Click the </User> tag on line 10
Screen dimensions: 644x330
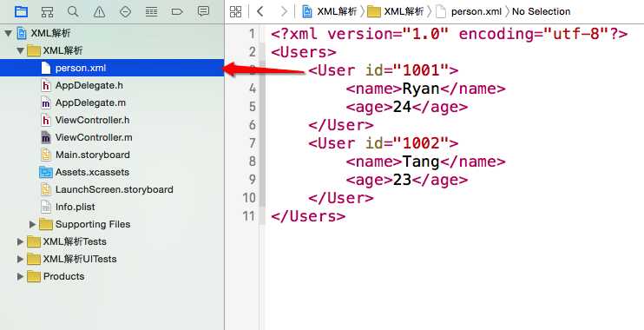(341, 198)
